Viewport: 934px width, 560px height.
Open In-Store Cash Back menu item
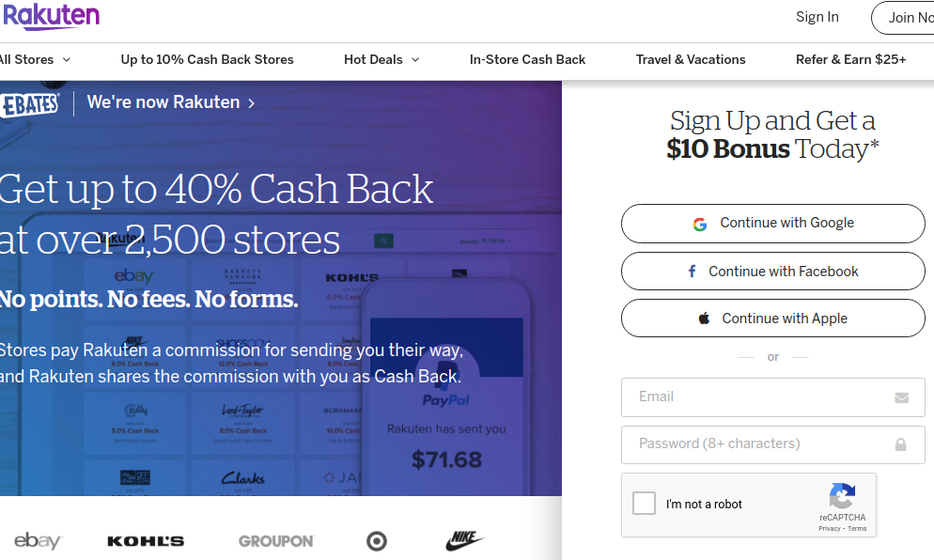[x=527, y=59]
